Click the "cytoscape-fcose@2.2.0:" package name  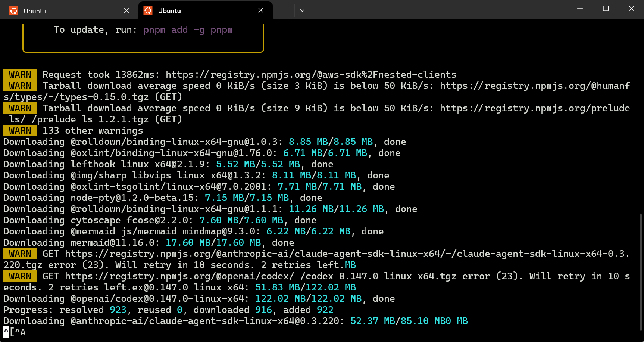(x=132, y=220)
